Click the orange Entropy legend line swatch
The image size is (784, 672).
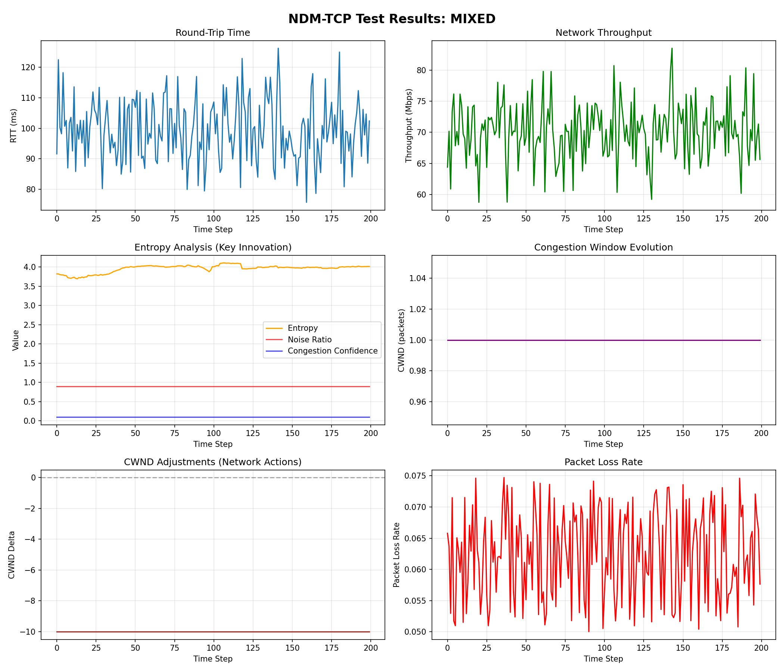point(274,328)
